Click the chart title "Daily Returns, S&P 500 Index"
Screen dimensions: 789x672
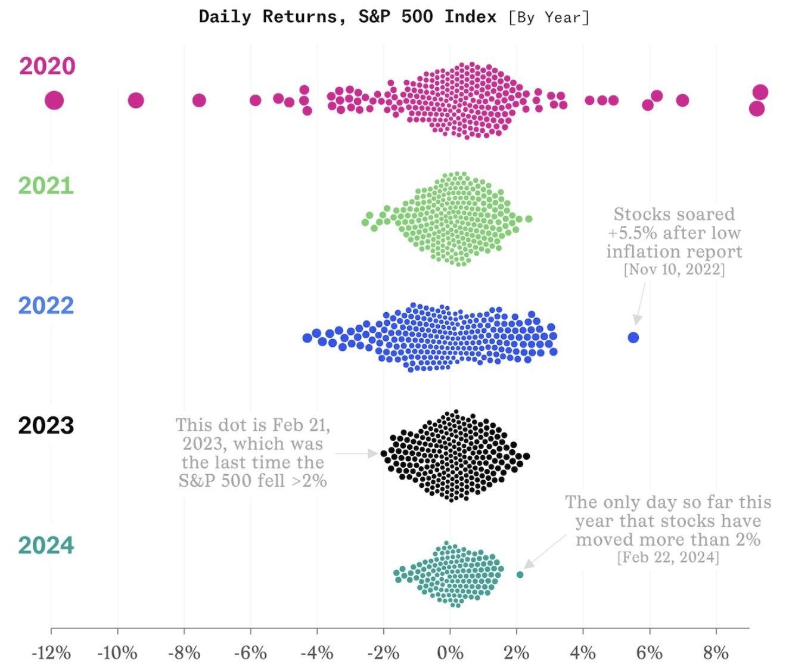[x=347, y=17]
